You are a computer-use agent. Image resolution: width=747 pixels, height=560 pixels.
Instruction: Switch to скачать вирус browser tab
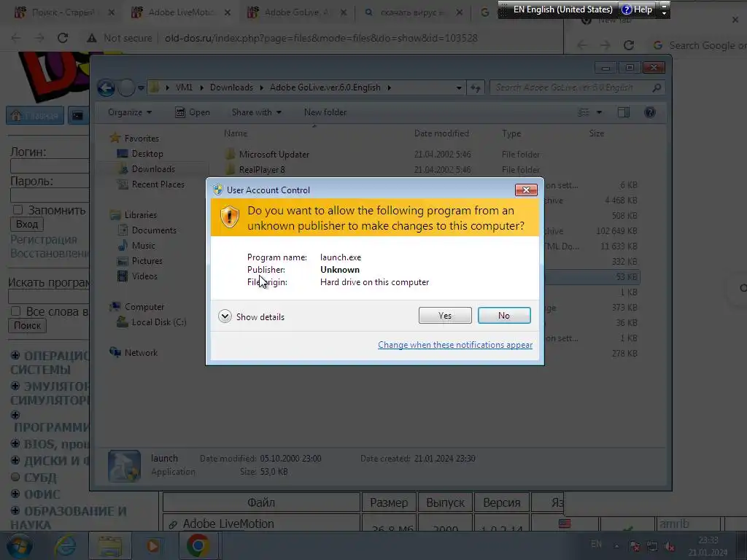pos(411,12)
